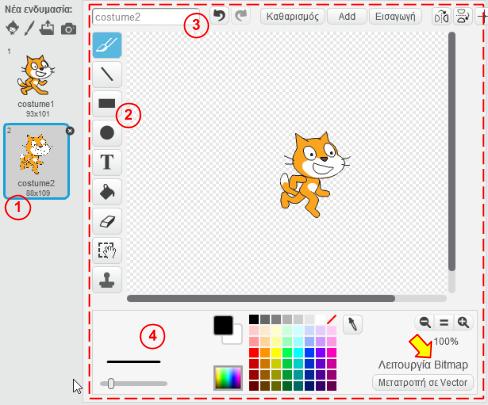This screenshot has width=488, height=405.
Task: Flip costume up-down
Action: click(x=463, y=16)
